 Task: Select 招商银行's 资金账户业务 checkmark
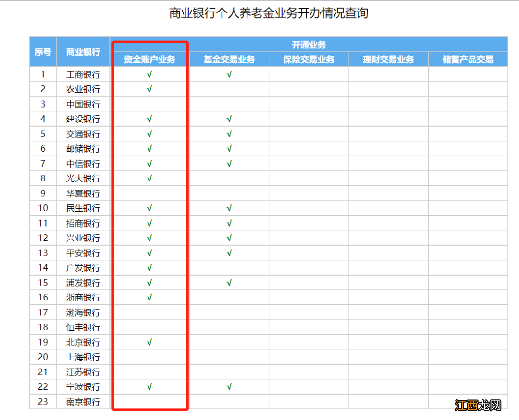149,223
